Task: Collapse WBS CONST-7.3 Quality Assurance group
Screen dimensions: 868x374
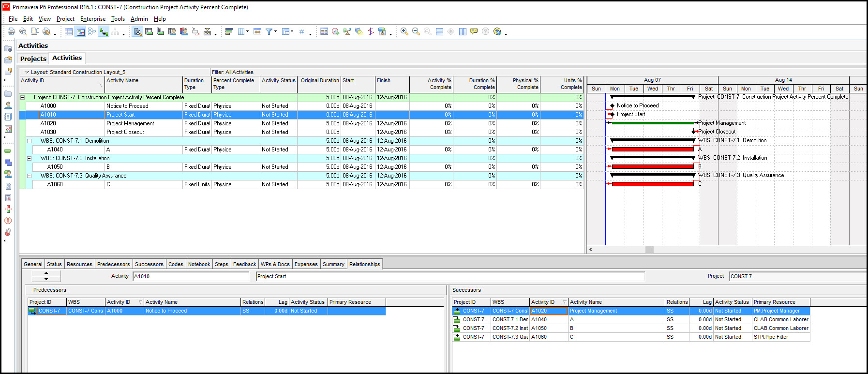Action: (x=29, y=176)
